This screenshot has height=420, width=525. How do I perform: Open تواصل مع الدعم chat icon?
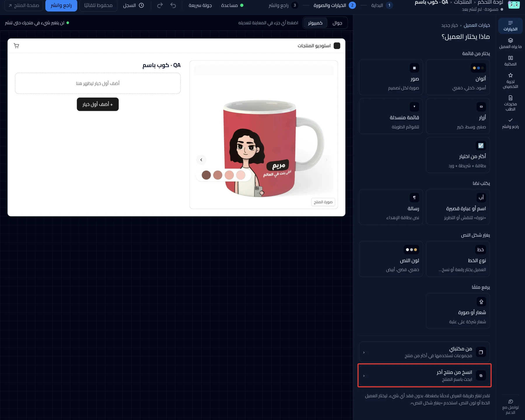tap(510, 407)
